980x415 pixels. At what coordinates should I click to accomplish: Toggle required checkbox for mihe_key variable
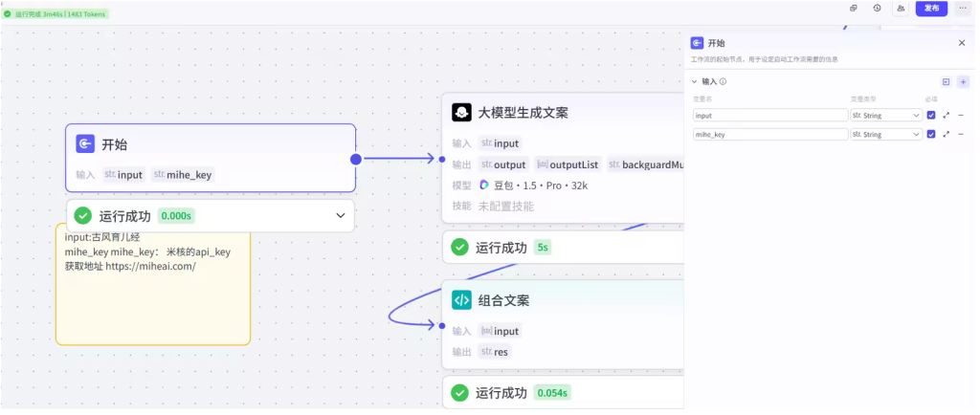tap(930, 135)
